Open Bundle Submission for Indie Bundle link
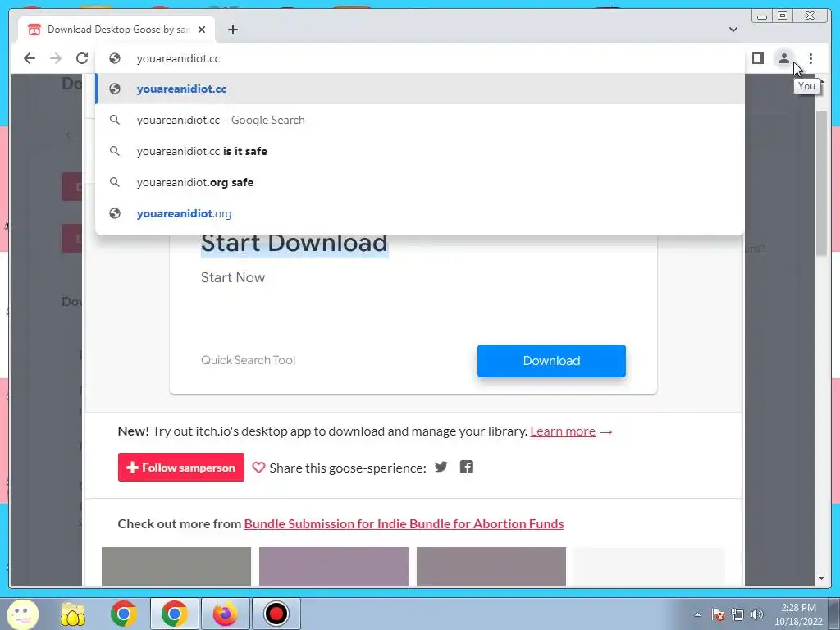 (x=404, y=523)
